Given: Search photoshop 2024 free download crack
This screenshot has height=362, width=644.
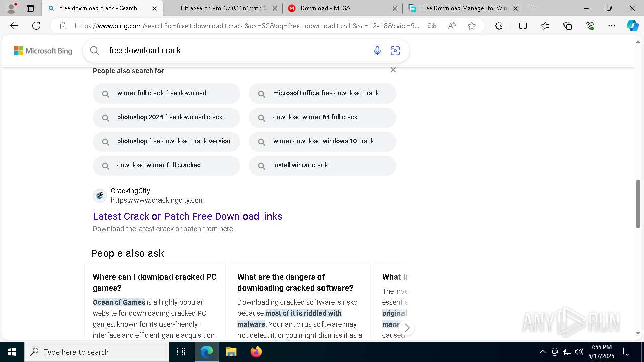Looking at the screenshot, I should point(167,117).
